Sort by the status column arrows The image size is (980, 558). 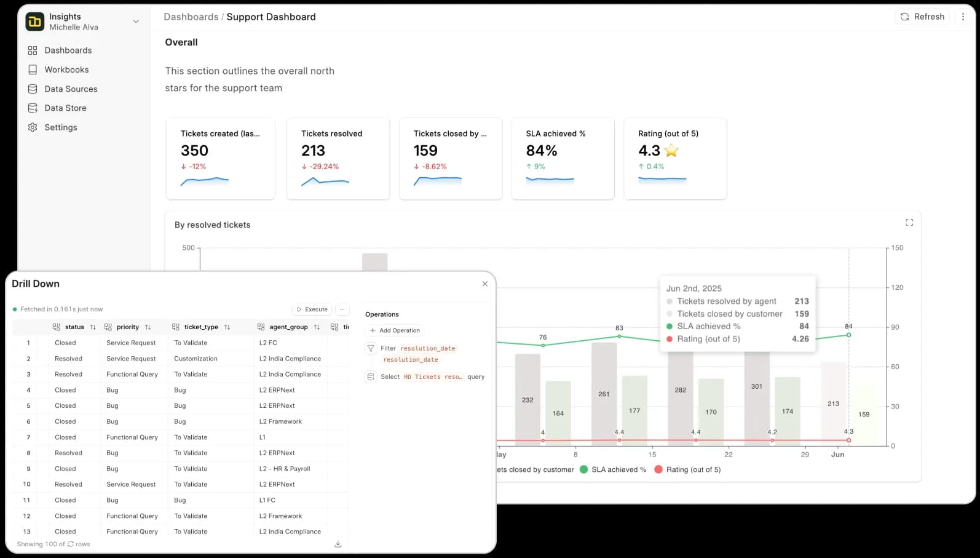pyautogui.click(x=93, y=327)
